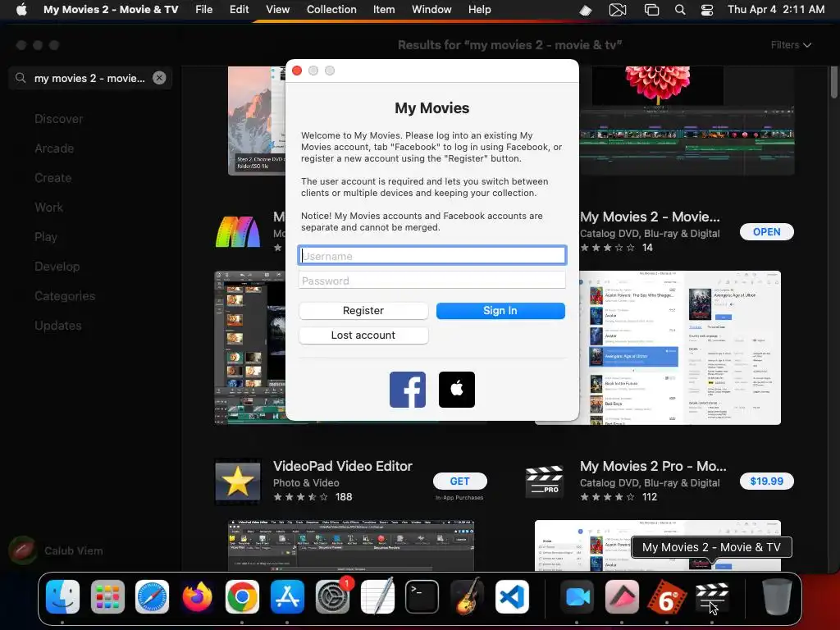Click the VideoPad Video Editor title

[343, 466]
